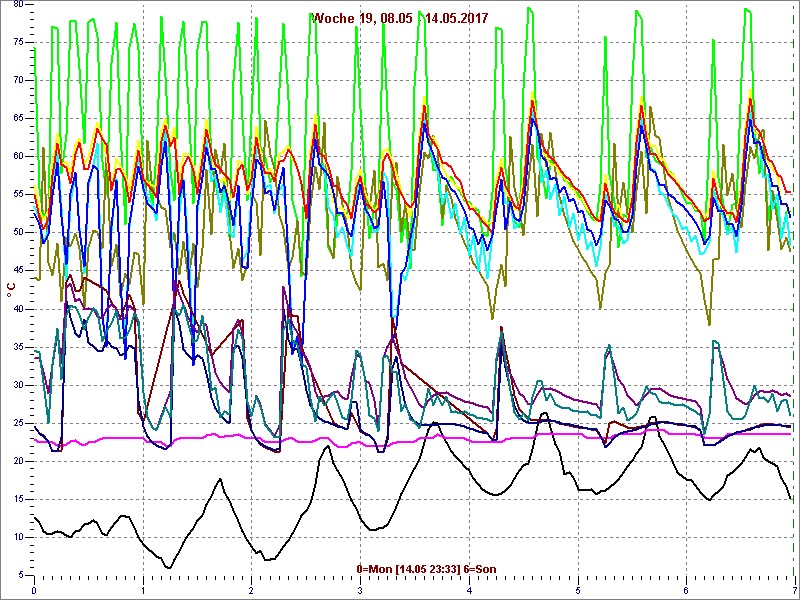800x600 pixels.
Task: Select the 80 label on the temperature axis
Action: 18,4
